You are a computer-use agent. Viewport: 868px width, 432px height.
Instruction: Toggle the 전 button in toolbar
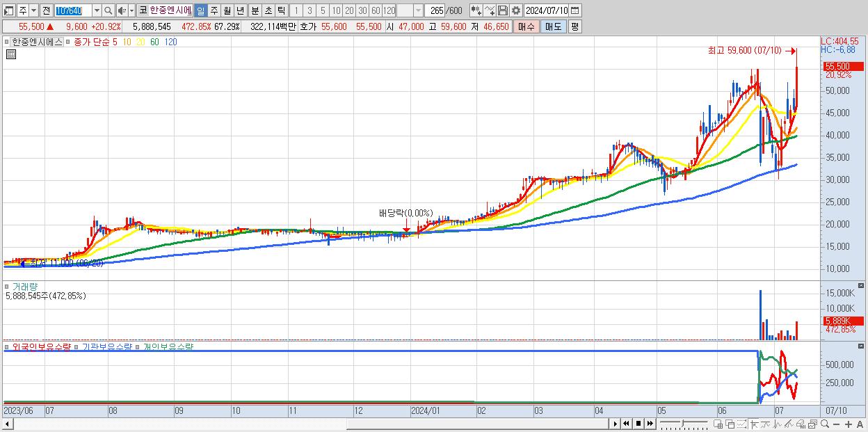pos(46,10)
